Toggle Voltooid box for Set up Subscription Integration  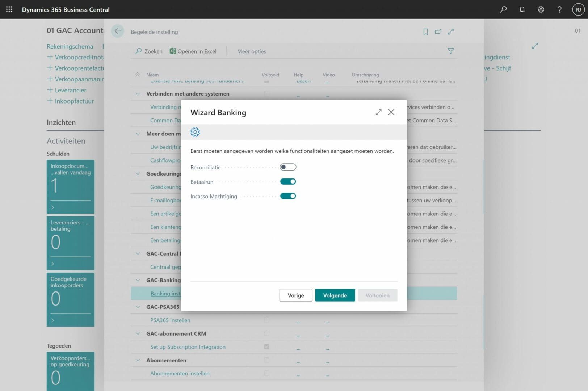(267, 347)
